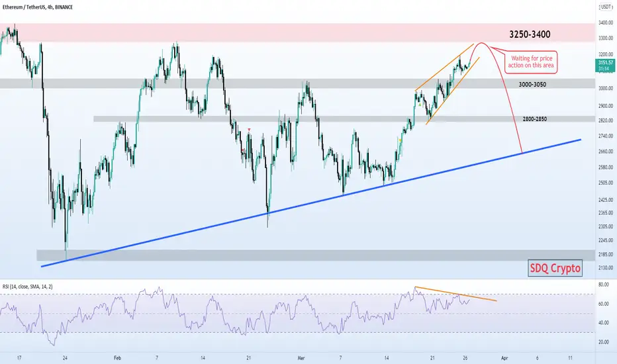The height and width of the screenshot is (364, 617).
Task: Open the USDT currency selector on price axis
Action: click(606, 7)
